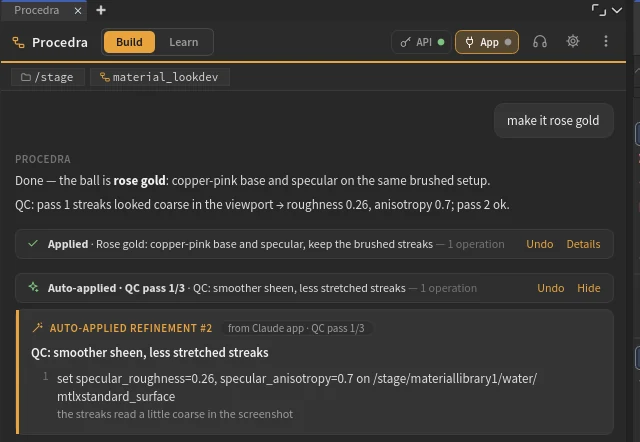Open the three-dot more menu

coord(606,41)
